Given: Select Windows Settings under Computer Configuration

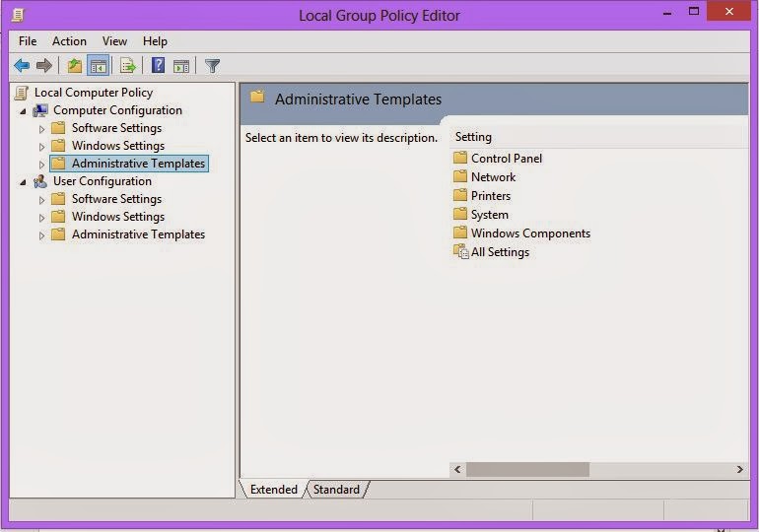Looking at the screenshot, I should (x=118, y=146).
